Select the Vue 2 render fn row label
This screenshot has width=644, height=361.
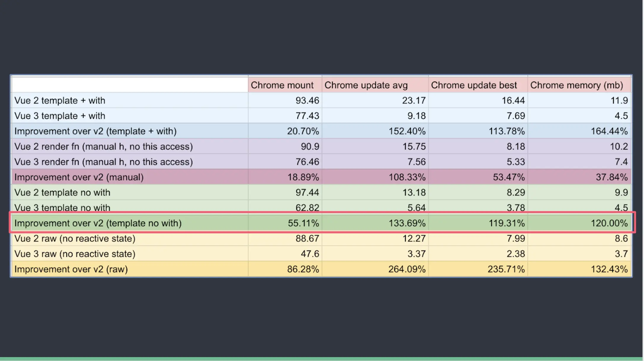104,146
